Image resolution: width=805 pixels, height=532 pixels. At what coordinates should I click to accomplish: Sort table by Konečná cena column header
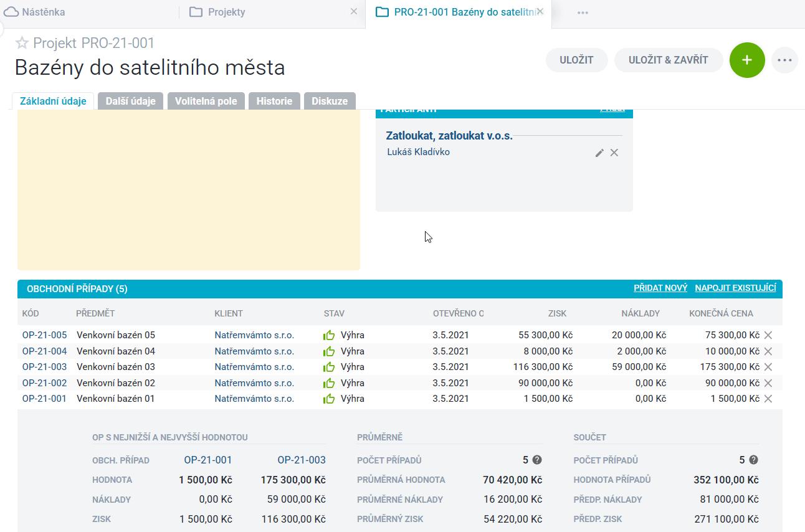point(721,313)
